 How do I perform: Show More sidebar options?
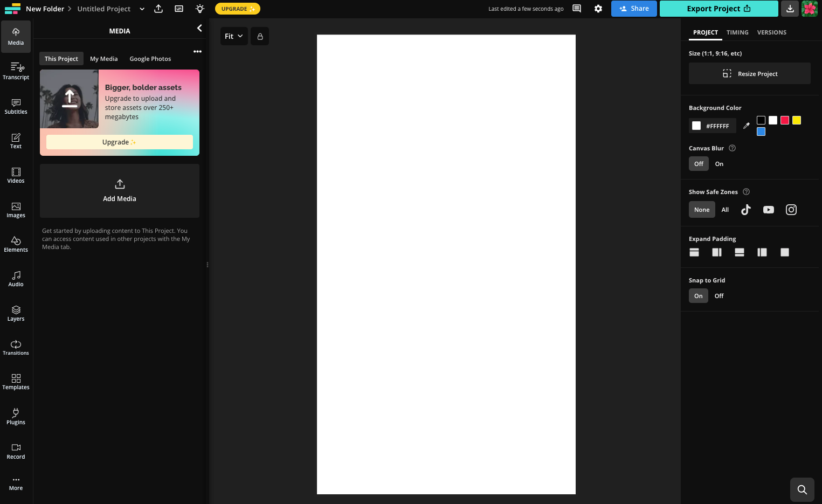[16, 484]
